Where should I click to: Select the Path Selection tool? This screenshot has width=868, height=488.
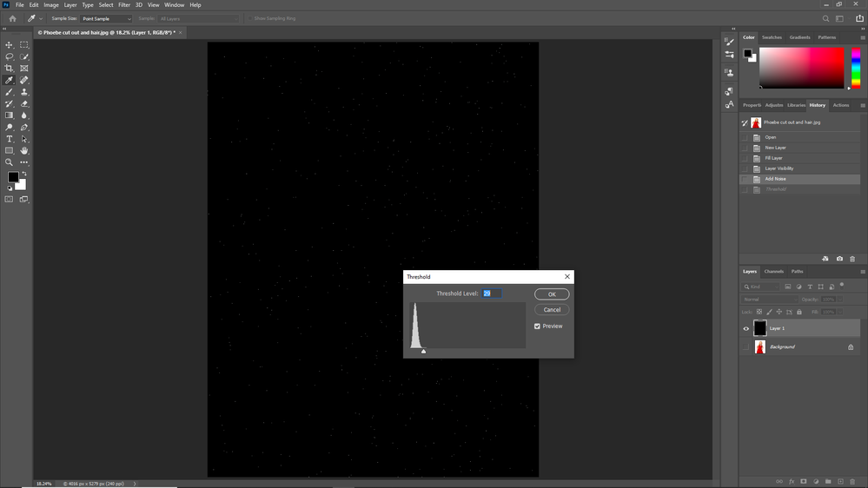[x=23, y=139]
